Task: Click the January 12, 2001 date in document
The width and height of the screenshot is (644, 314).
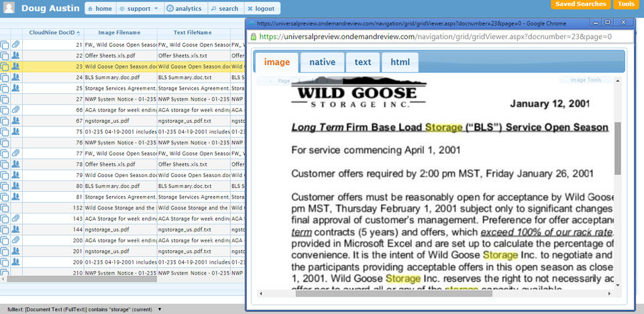Action: (x=549, y=103)
